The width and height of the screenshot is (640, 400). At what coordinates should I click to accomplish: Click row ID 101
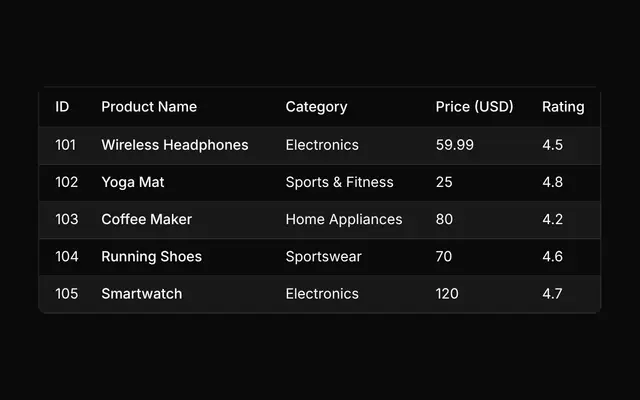[66, 145]
